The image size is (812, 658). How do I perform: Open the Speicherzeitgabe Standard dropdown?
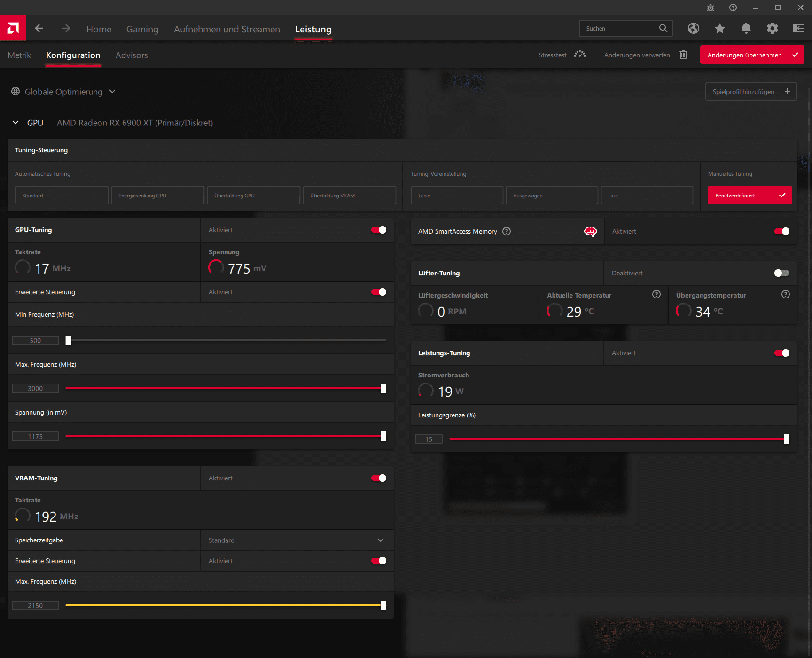click(x=297, y=540)
